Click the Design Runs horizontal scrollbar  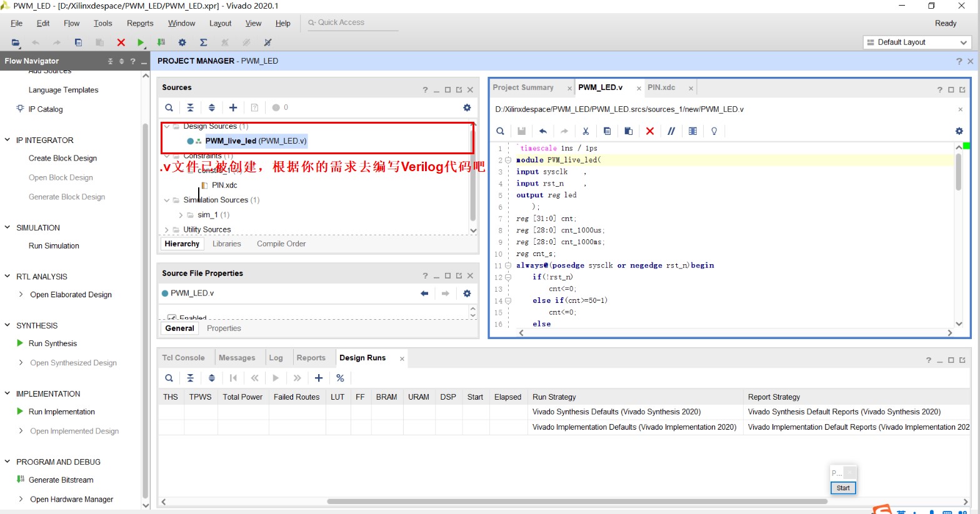click(x=576, y=502)
